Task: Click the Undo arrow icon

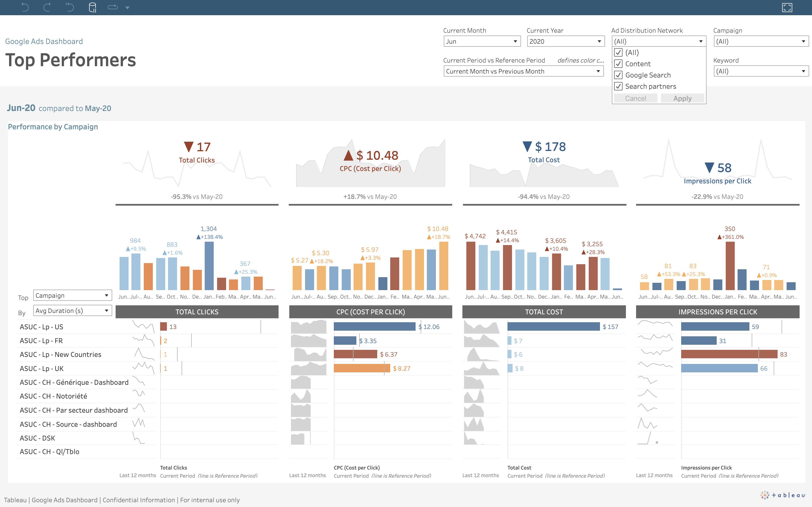Action: [25, 7]
